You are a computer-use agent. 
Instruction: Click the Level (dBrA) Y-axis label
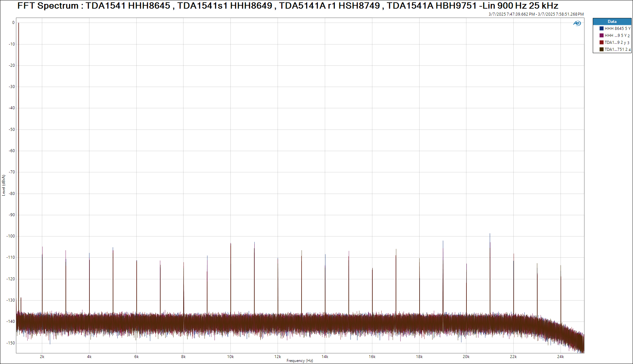click(x=4, y=185)
